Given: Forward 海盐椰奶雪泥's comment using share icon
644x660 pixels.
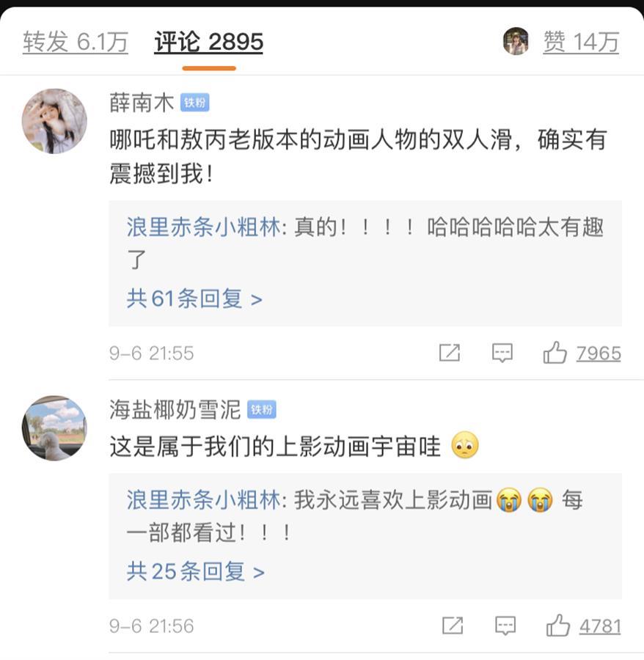Looking at the screenshot, I should tap(453, 626).
